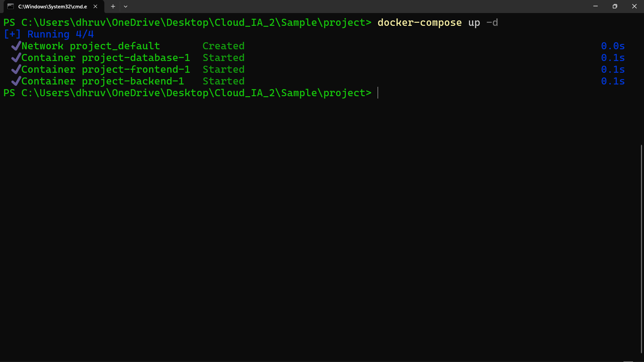
Task: Click the checkmark beside project-database-1 container
Action: coord(16,58)
